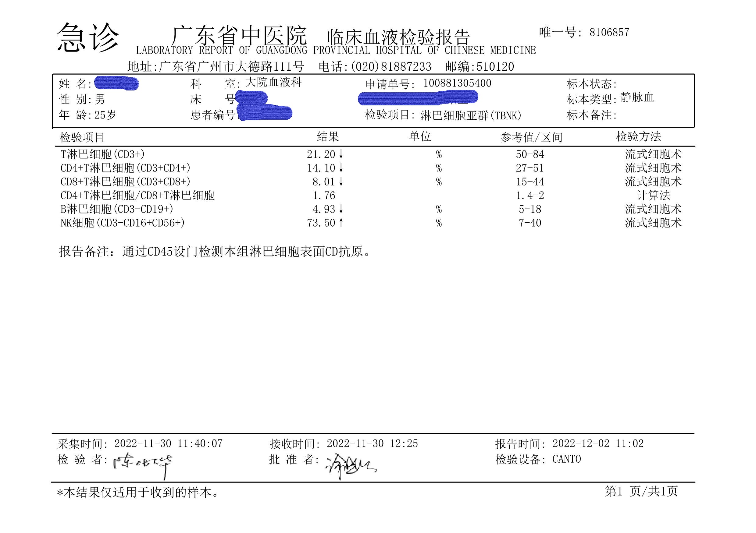Click the % unit in T淋巴细胞 row
Viewport: 756px width, 533px height.
[x=439, y=154]
